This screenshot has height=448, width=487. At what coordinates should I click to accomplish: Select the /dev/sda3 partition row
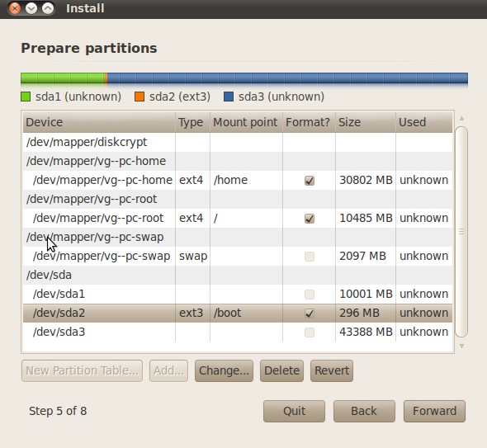[x=238, y=332]
